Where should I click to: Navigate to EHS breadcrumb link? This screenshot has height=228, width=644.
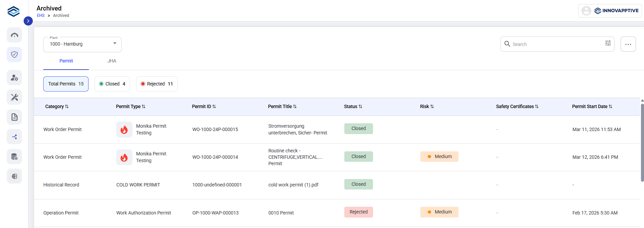41,16
